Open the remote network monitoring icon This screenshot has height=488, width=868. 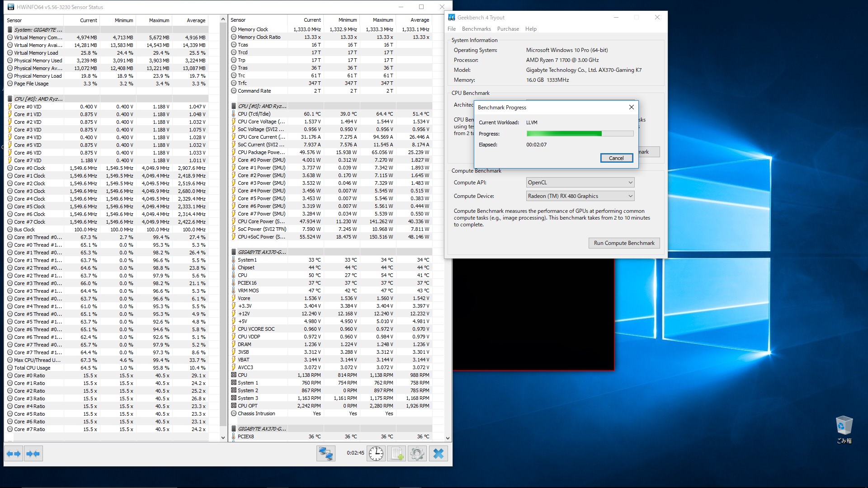pos(325,454)
